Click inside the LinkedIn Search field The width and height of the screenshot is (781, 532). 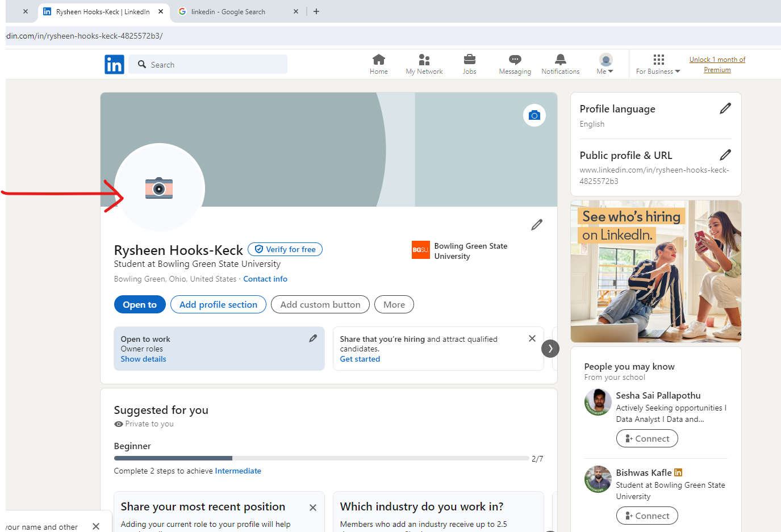[208, 64]
